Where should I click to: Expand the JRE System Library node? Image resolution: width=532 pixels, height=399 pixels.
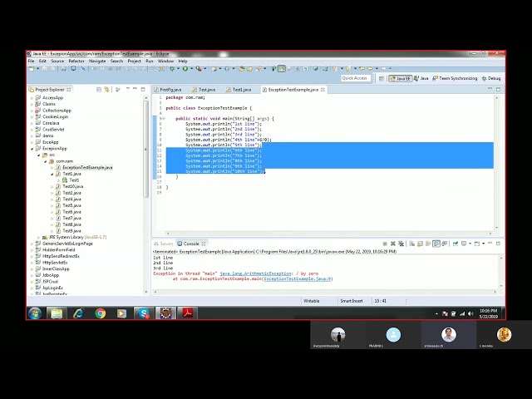point(39,238)
